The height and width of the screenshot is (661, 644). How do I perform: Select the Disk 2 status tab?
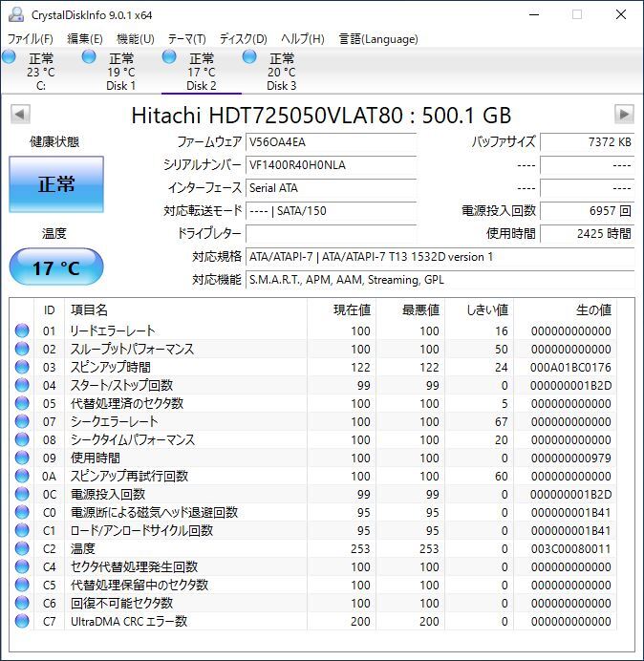202,72
